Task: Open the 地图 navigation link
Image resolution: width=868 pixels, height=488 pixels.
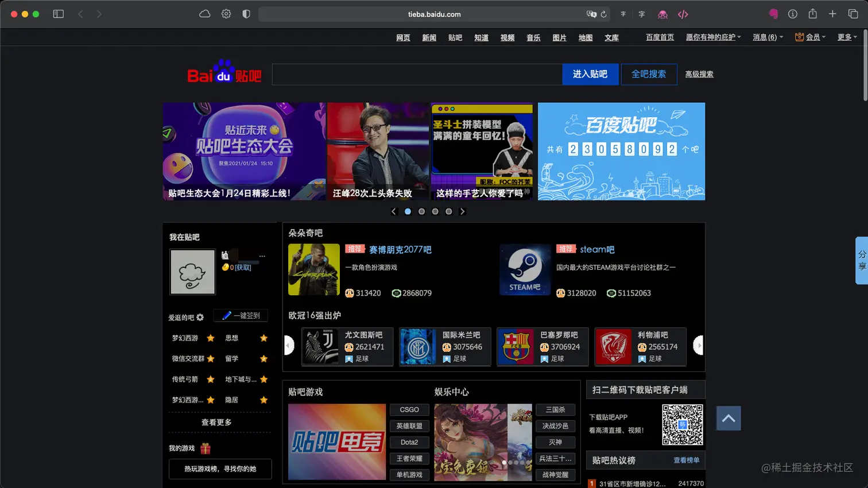Action: click(586, 38)
